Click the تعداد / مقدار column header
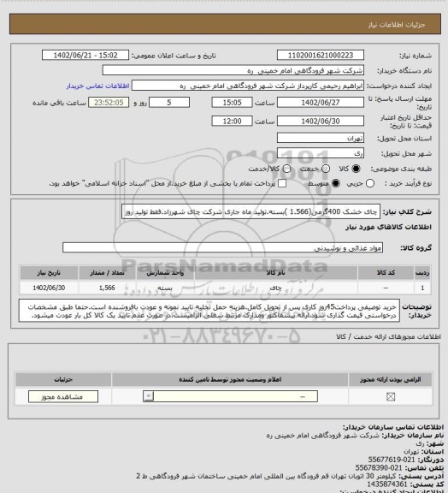The height and width of the screenshot is (493, 448). pos(107,273)
